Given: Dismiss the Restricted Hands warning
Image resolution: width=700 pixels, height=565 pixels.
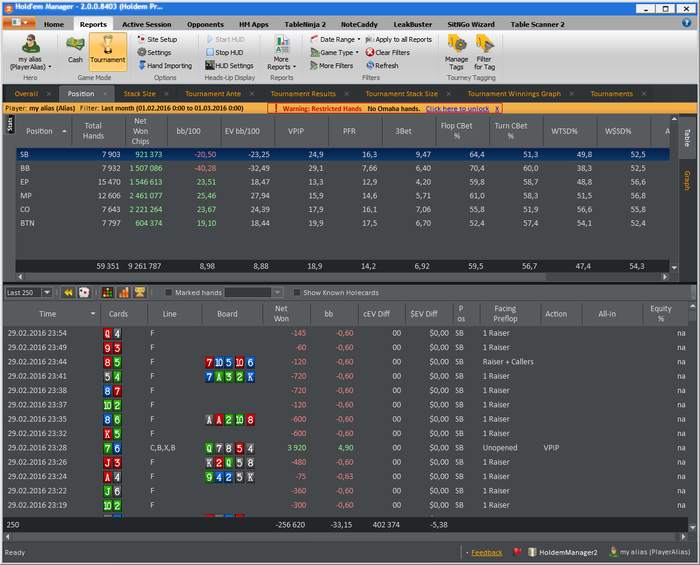Looking at the screenshot, I should tap(497, 108).
